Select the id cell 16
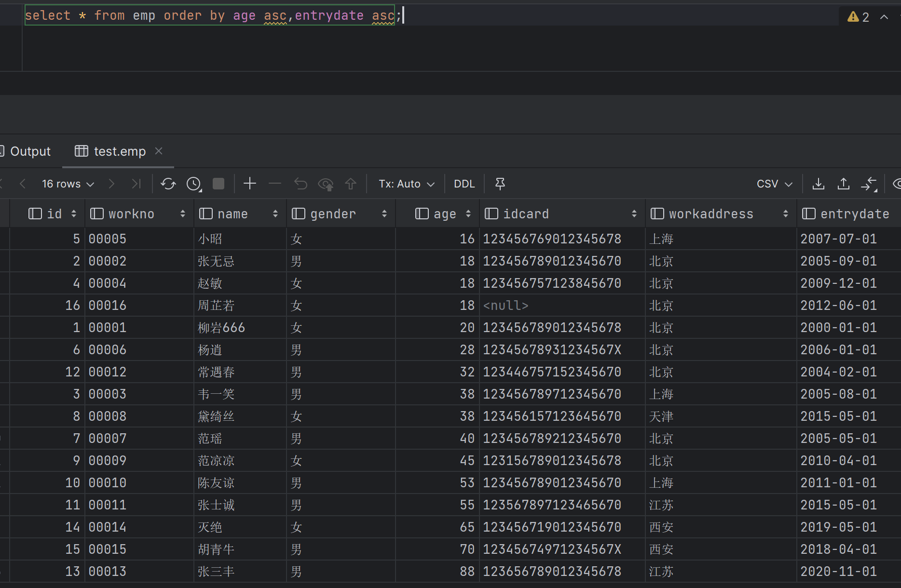901x588 pixels. (x=47, y=306)
